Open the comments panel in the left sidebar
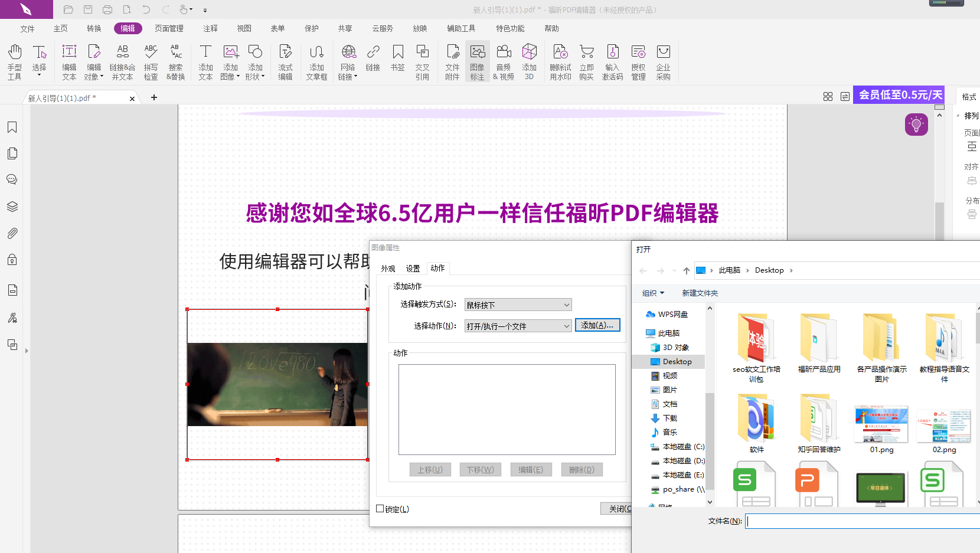980x553 pixels. coord(12,179)
